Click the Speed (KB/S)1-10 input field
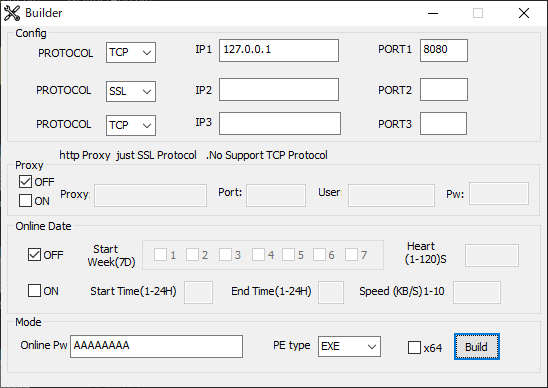Image resolution: width=548 pixels, height=388 pixels. 477,292
